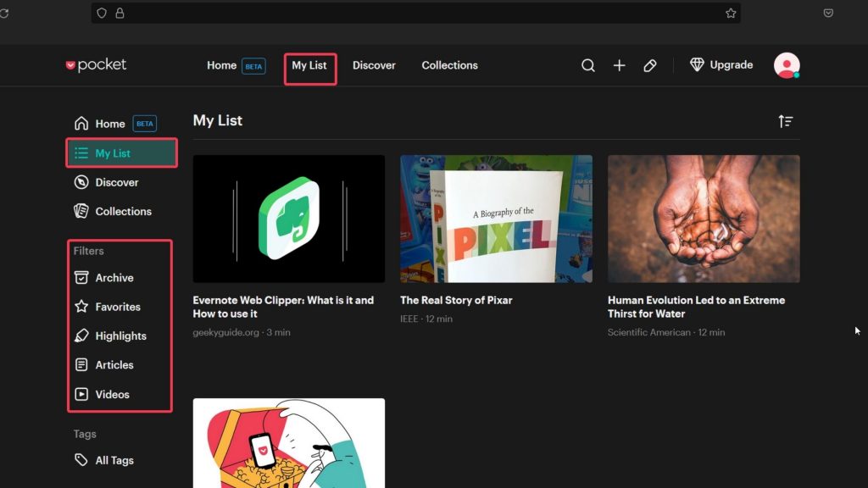Filter by Articles label
This screenshot has width=868, height=488.
pos(114,364)
